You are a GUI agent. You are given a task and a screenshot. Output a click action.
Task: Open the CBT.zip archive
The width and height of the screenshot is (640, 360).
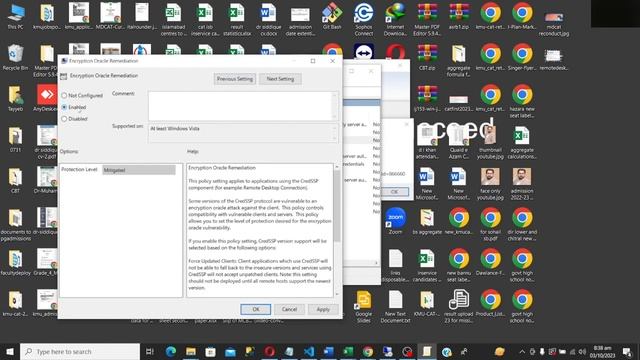click(427, 57)
